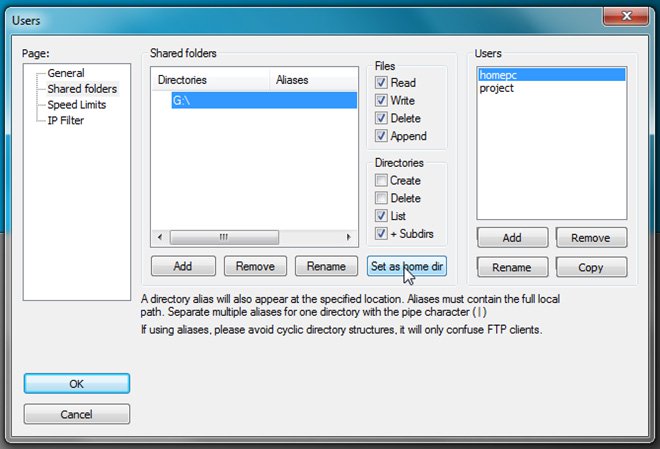Screen dimensions: 660x449
Task: Toggle the + Subdirs checkbox
Action: (x=381, y=234)
